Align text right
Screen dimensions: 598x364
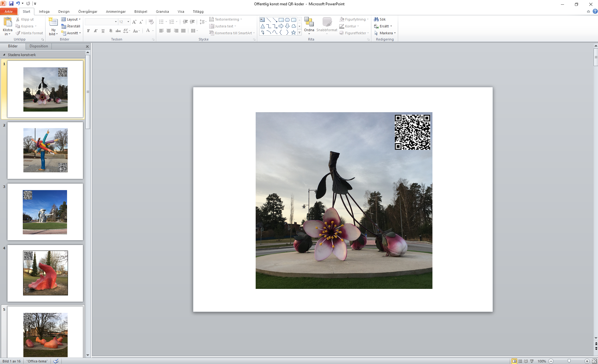click(176, 31)
